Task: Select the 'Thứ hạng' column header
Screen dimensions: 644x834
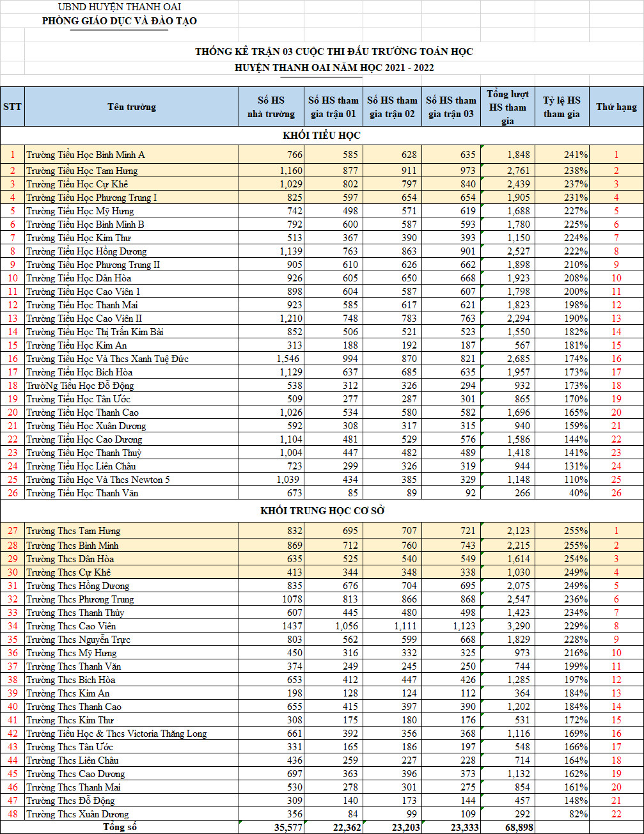Action: (616, 107)
